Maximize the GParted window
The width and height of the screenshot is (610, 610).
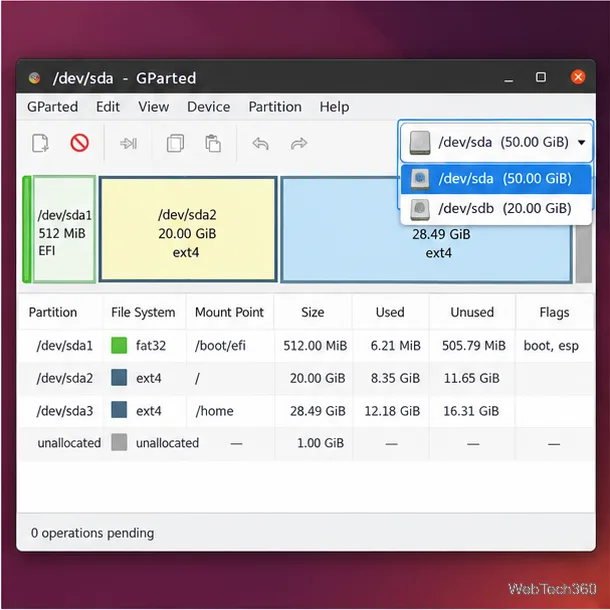pos(541,77)
